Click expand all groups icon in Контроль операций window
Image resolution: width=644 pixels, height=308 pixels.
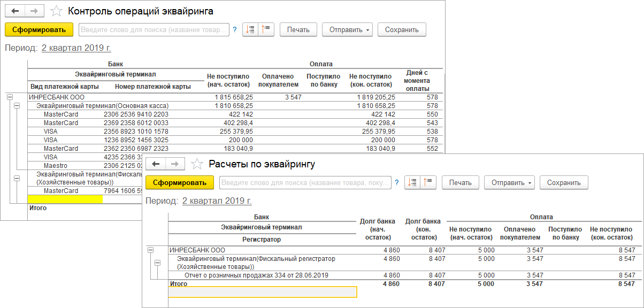250,29
